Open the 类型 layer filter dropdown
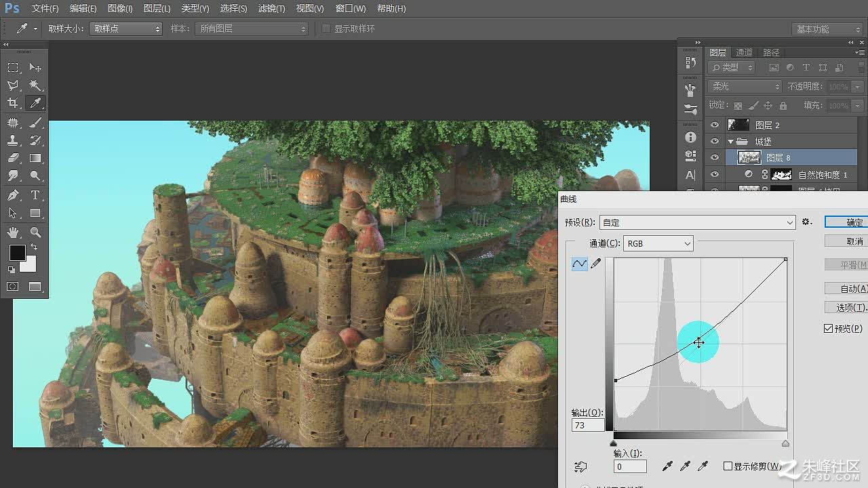 pyautogui.click(x=732, y=68)
